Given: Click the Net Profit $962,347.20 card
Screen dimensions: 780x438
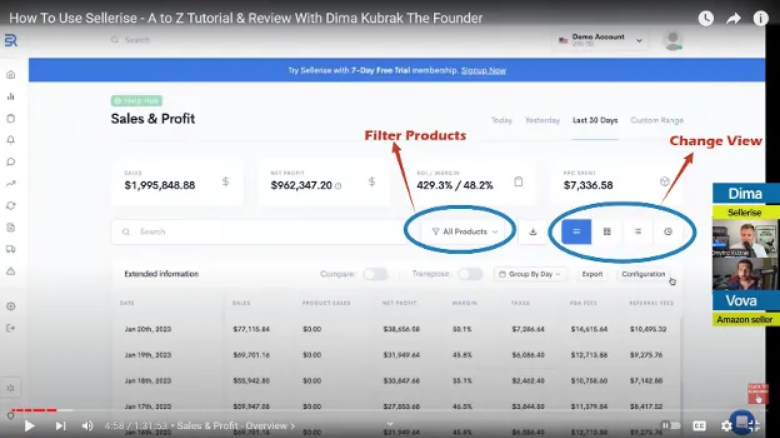Looking at the screenshot, I should pyautogui.click(x=324, y=182).
